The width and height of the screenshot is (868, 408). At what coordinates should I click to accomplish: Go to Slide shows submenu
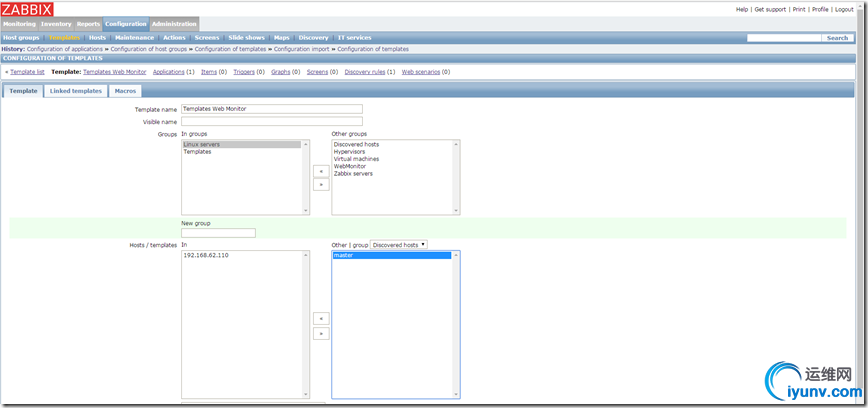tap(246, 38)
